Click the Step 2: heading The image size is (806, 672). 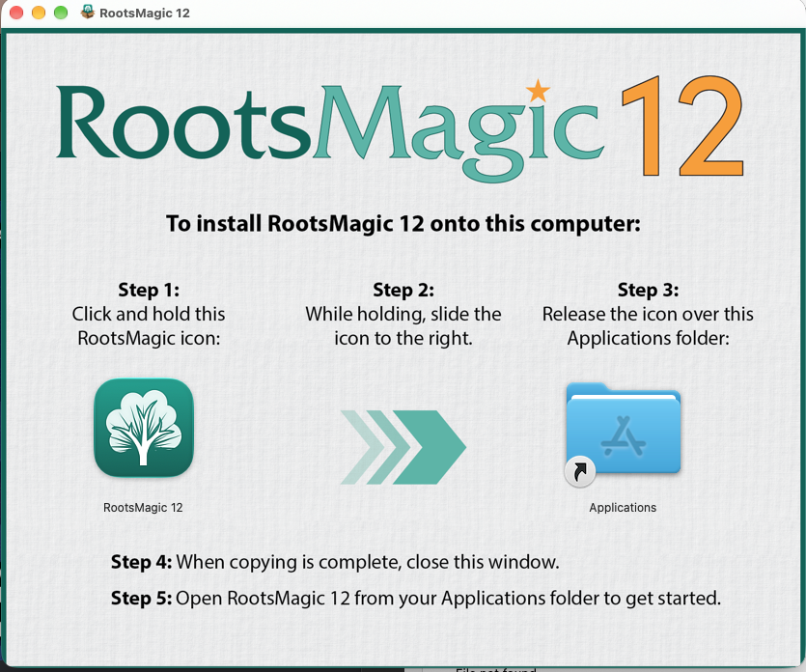(403, 290)
